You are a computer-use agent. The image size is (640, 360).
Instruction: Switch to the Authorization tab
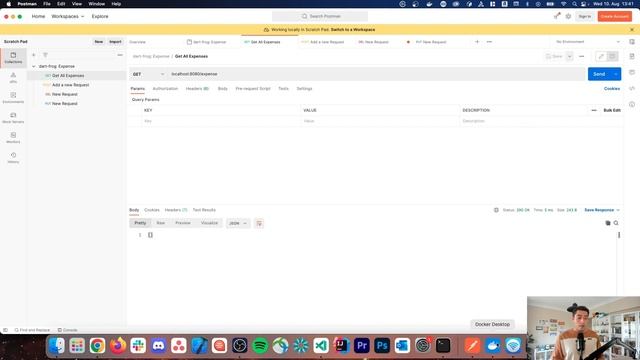[x=165, y=89]
